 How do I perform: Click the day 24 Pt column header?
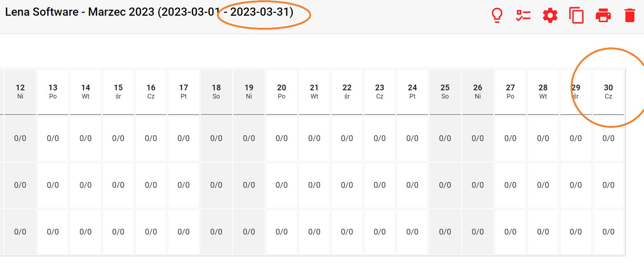click(x=412, y=91)
